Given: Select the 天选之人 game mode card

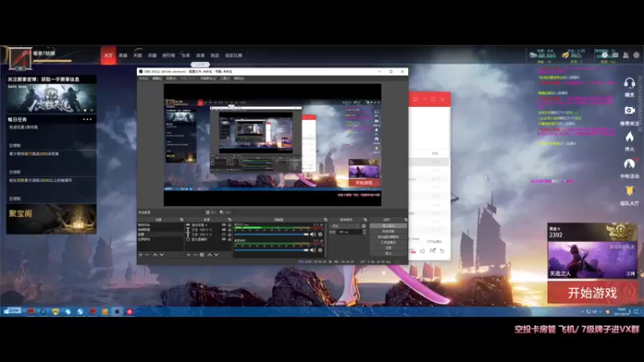Looking at the screenshot, I should point(592,260).
